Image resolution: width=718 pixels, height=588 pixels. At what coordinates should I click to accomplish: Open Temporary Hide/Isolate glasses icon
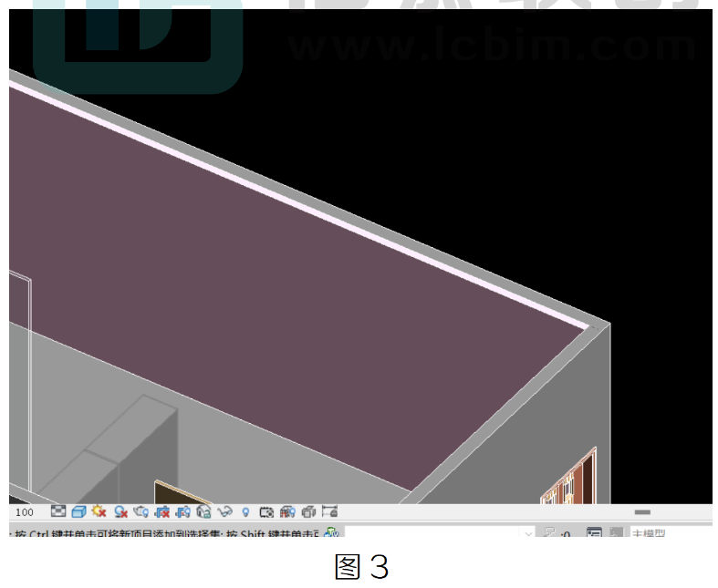tap(224, 511)
